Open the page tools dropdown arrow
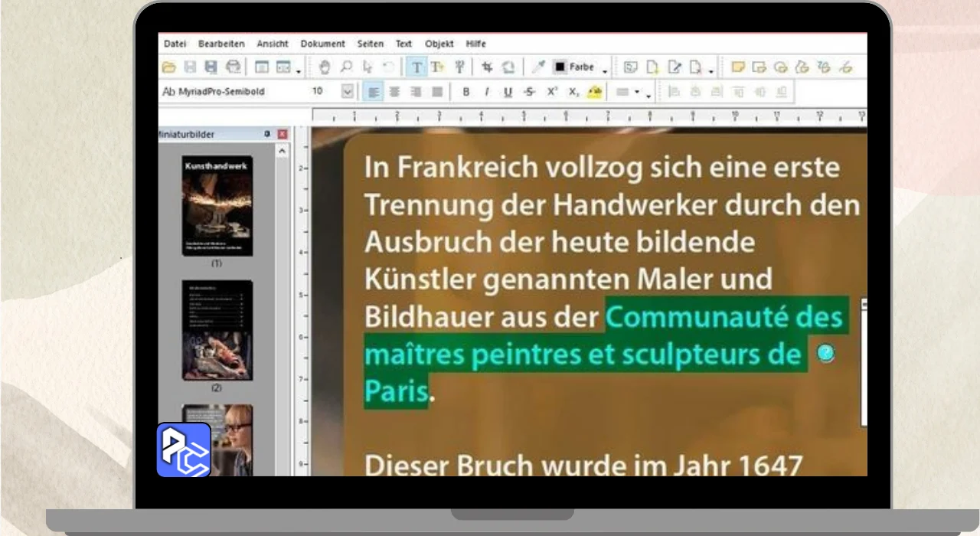Image resolution: width=980 pixels, height=536 pixels. click(711, 70)
